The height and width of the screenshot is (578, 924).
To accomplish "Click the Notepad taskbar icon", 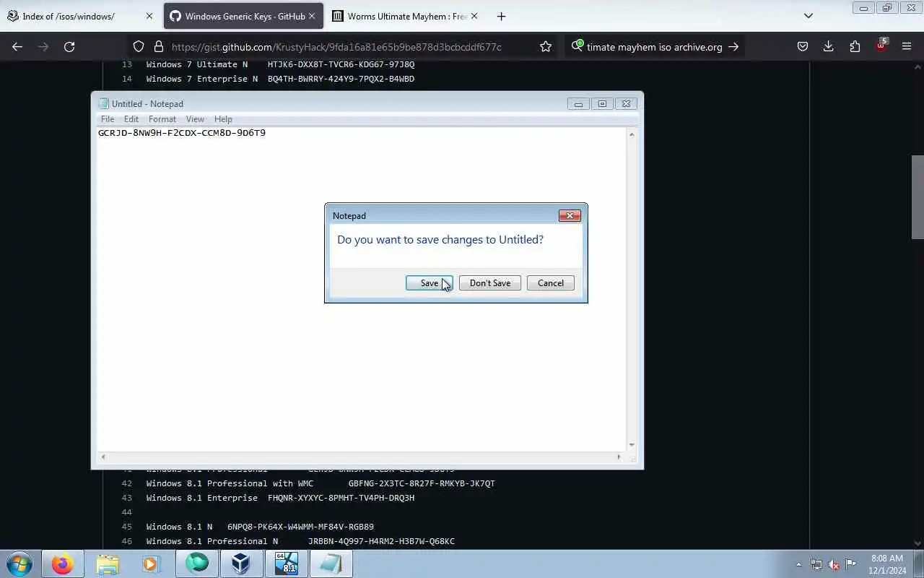I will [x=331, y=564].
